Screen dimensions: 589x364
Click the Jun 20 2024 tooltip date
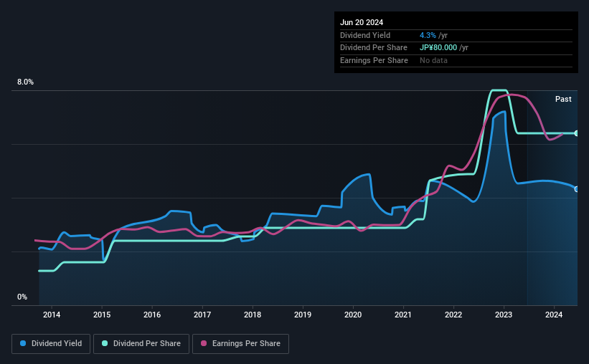click(362, 22)
